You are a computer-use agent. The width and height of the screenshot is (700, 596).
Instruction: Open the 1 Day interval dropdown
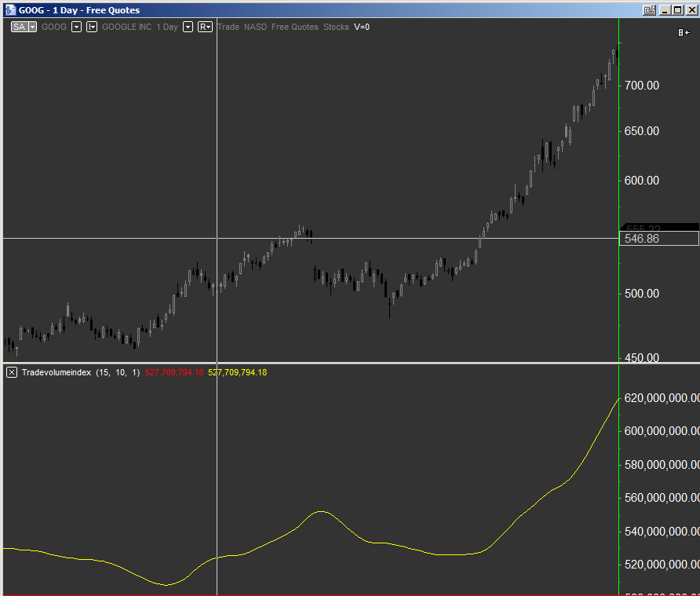pyautogui.click(x=186, y=26)
